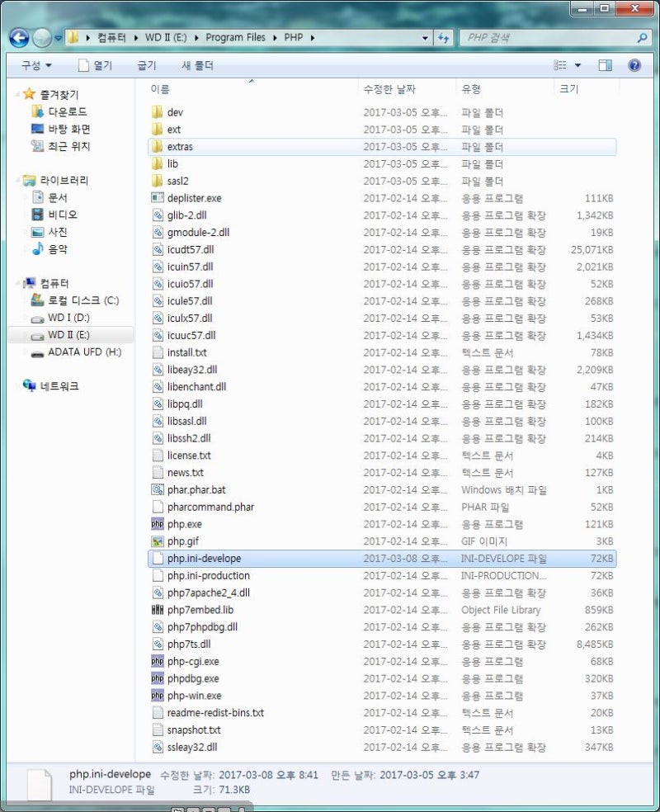
Task: Click the 열기 (Open) toolbar button
Action: pyautogui.click(x=95, y=65)
